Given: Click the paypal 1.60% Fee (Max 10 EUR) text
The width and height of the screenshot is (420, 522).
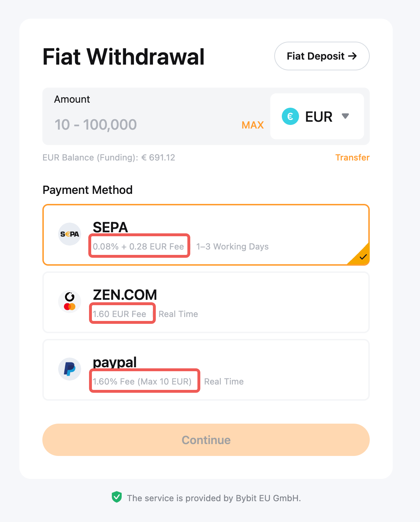Looking at the screenshot, I should pos(142,382).
